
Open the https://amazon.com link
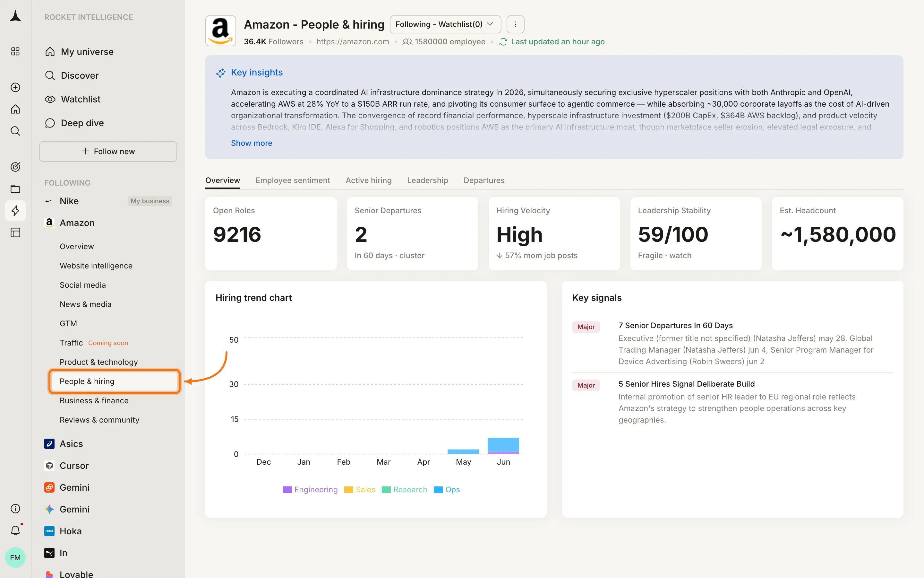coord(353,42)
